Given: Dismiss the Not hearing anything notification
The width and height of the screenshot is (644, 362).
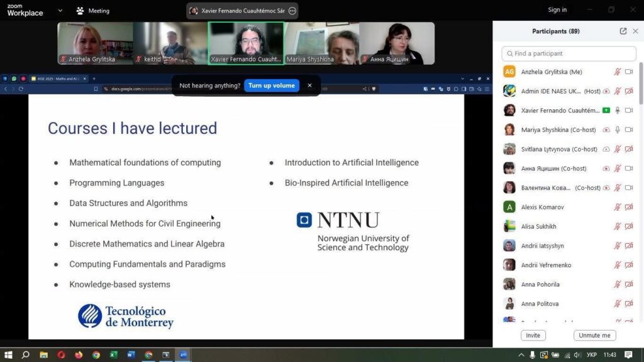Looking at the screenshot, I should click(309, 85).
